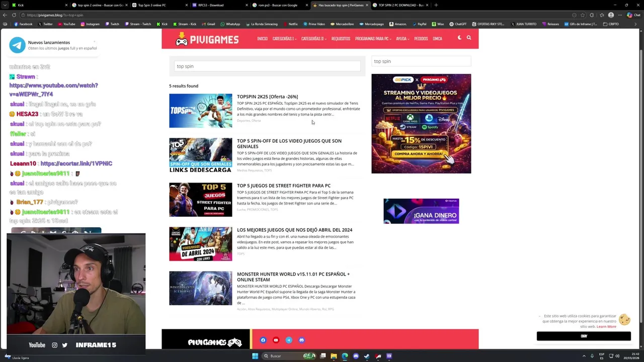Expand the CATEGORÍAS II dropdown menu

click(x=313, y=39)
